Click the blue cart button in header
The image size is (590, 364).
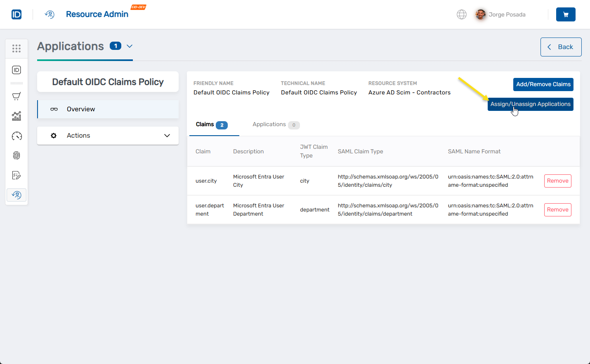pyautogui.click(x=566, y=14)
